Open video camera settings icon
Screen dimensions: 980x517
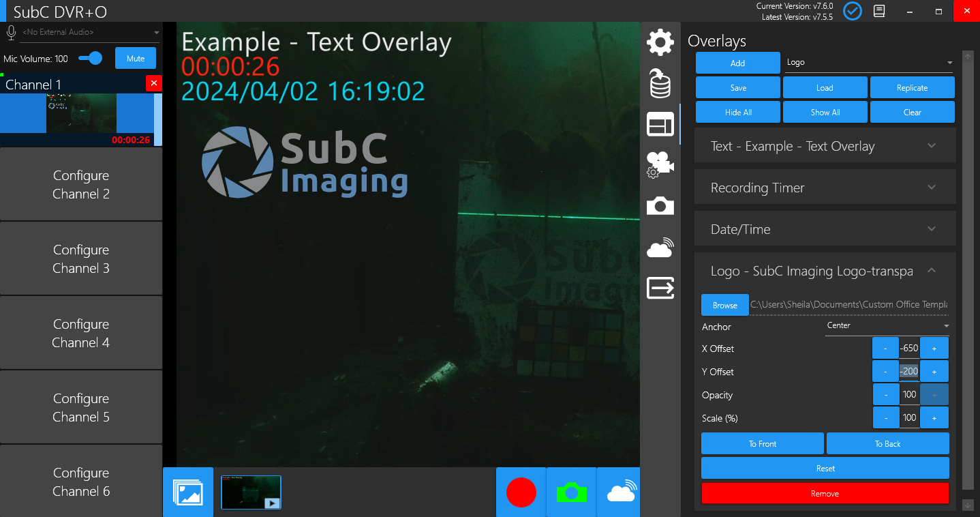660,164
